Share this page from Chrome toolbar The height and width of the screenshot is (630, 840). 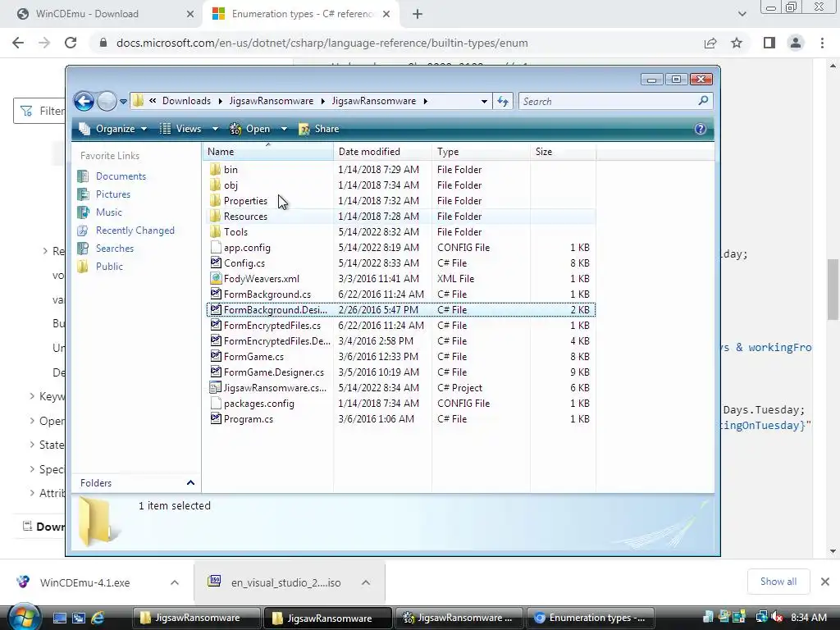(x=710, y=43)
